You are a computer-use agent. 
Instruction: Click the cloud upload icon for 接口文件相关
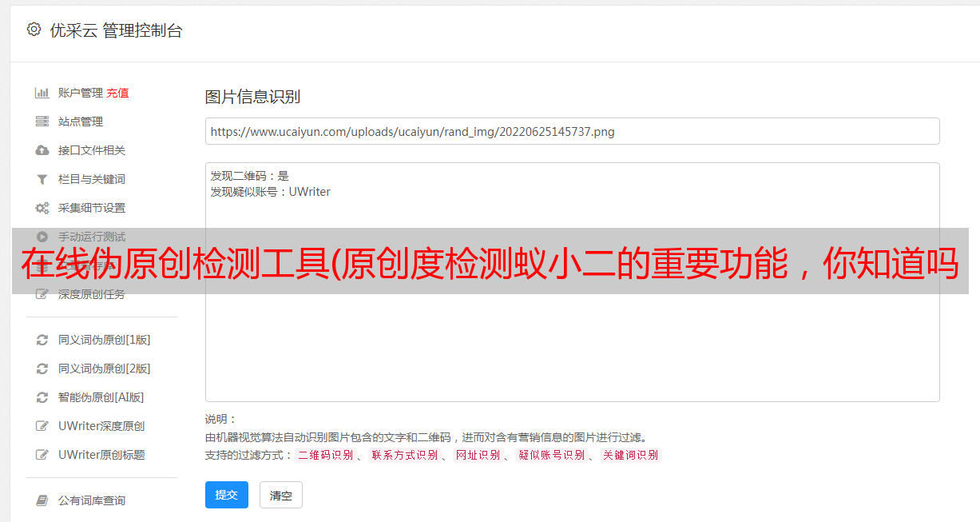click(x=42, y=150)
